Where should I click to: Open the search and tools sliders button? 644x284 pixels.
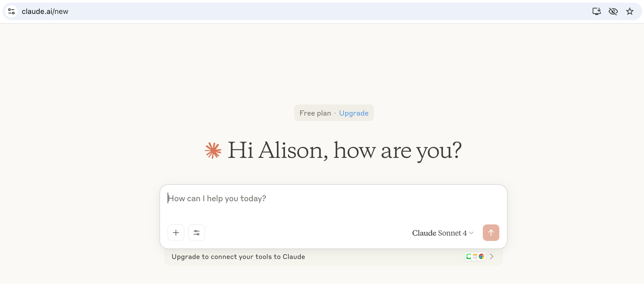coord(197,233)
